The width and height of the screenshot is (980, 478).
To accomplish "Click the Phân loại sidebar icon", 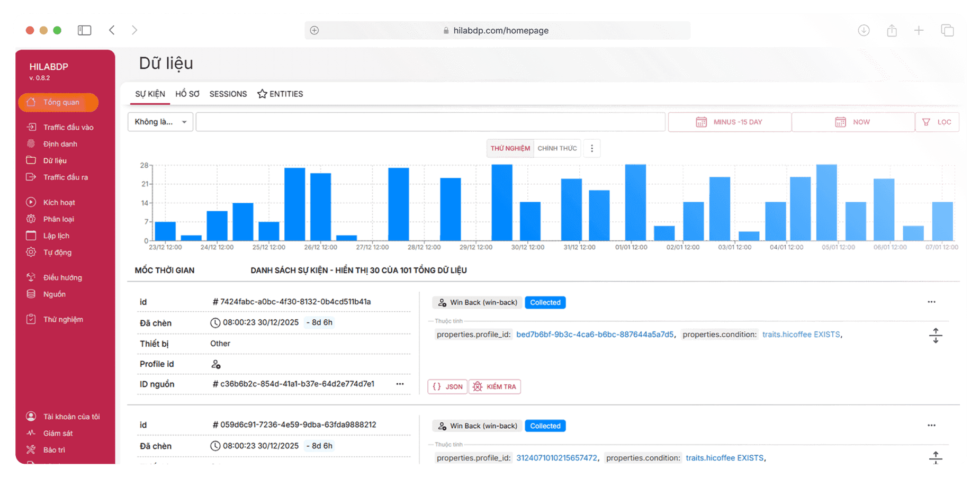I will point(31,219).
